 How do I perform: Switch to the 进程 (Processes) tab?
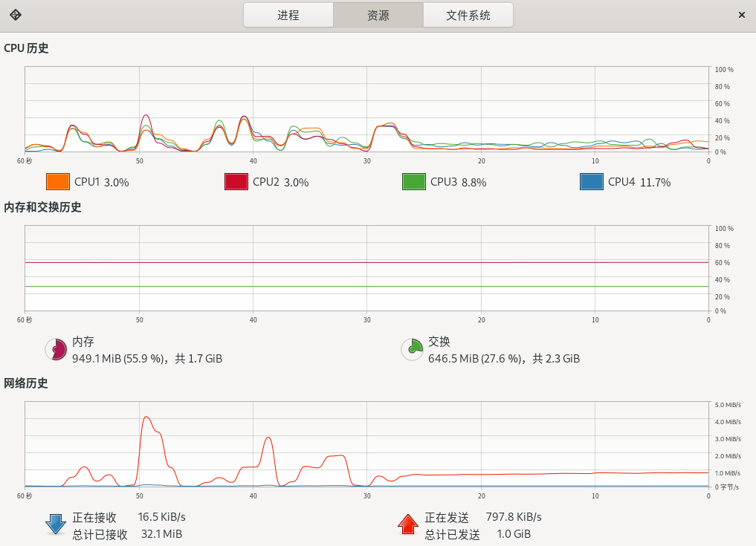(288, 15)
